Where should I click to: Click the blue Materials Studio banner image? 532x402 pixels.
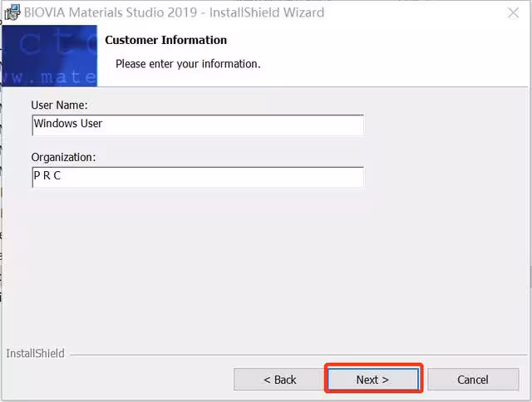[x=50, y=56]
